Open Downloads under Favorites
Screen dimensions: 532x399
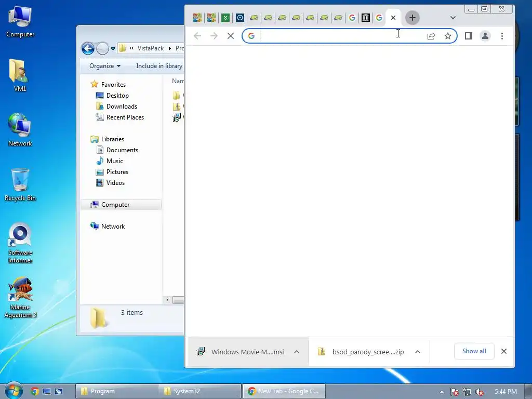122,106
